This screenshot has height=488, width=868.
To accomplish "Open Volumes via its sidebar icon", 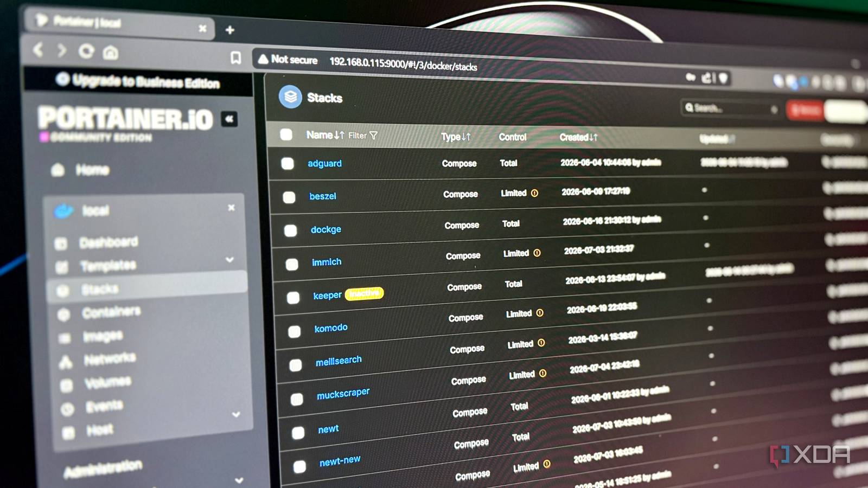I will pyautogui.click(x=66, y=386).
